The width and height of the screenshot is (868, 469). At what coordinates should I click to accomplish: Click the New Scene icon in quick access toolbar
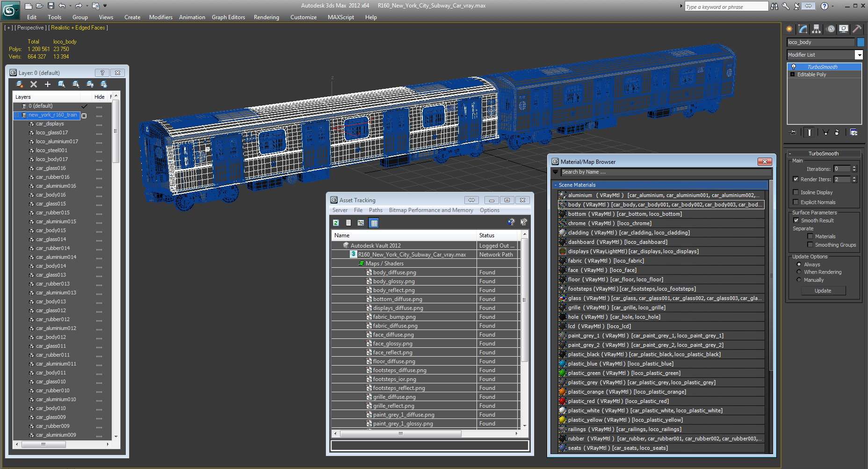tap(29, 6)
